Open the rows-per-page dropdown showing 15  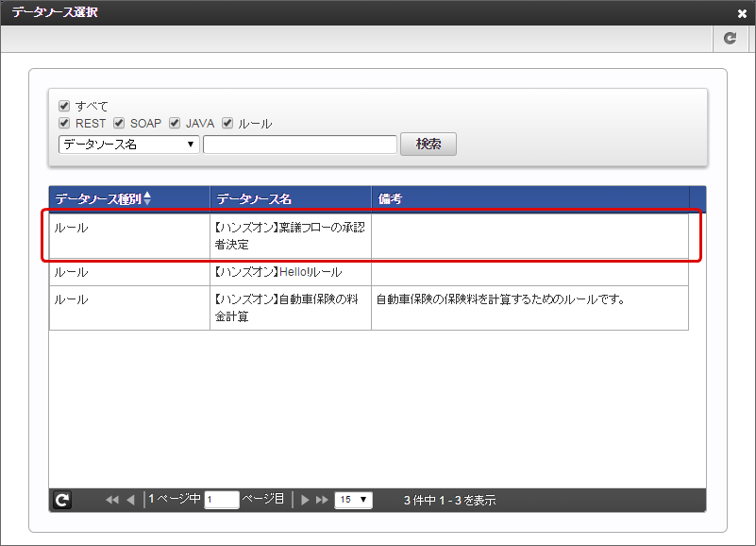[x=354, y=500]
